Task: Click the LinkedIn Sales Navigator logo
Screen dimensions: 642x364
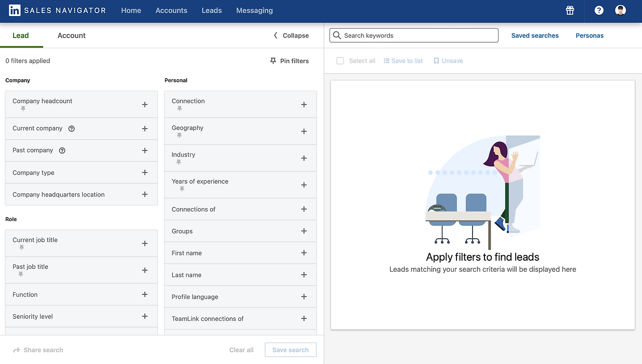Action: coord(58,11)
